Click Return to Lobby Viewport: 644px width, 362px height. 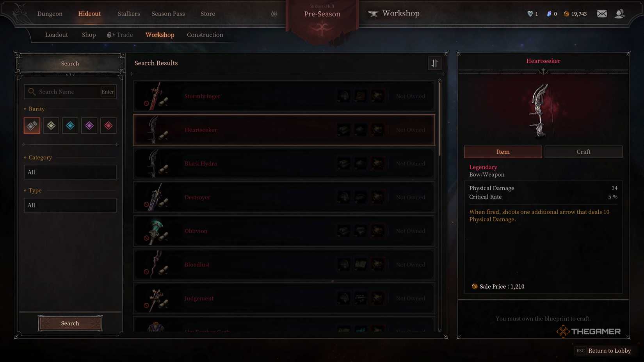(x=609, y=351)
